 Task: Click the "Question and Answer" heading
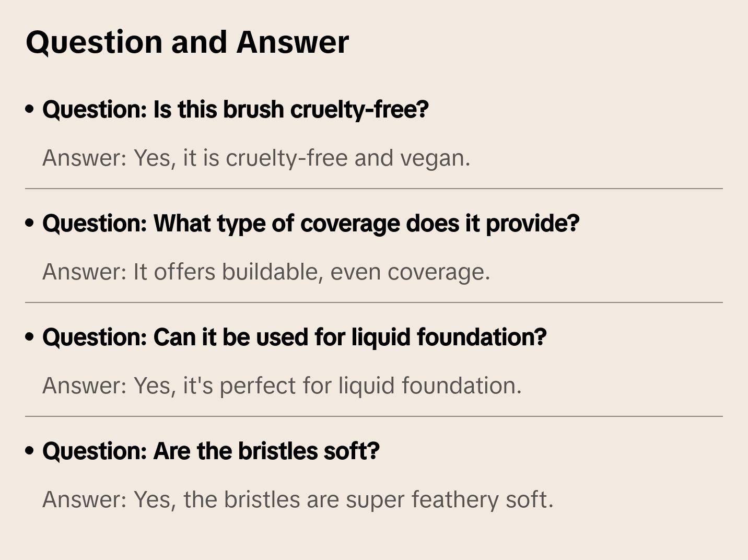tap(187, 42)
